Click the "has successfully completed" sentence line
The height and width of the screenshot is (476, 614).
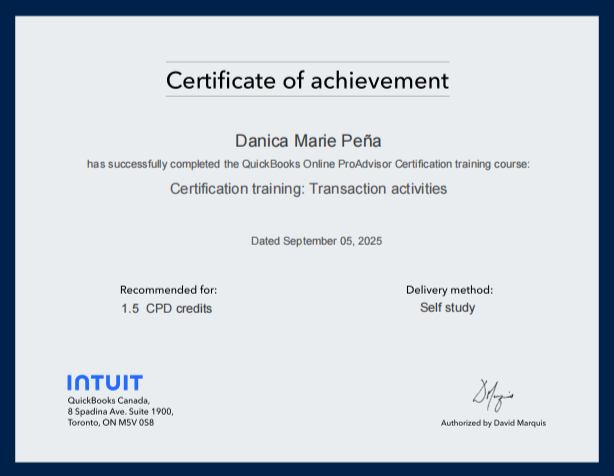coord(308,164)
